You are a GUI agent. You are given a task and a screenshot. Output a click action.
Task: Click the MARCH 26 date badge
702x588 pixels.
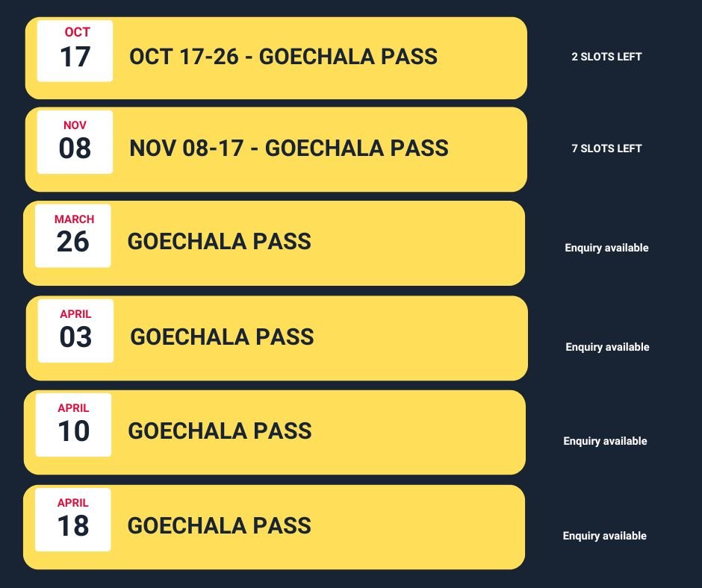[73, 236]
